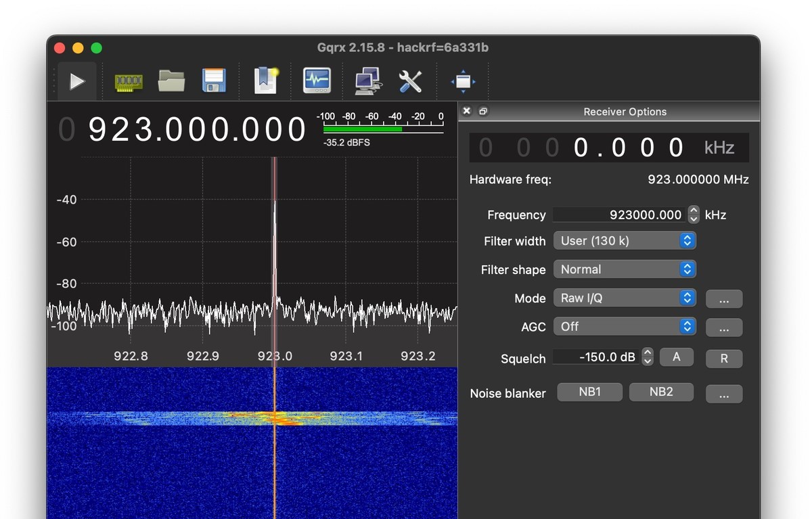Click the -35.2 dBFS signal level readout
The width and height of the screenshot is (812, 519).
(x=346, y=143)
